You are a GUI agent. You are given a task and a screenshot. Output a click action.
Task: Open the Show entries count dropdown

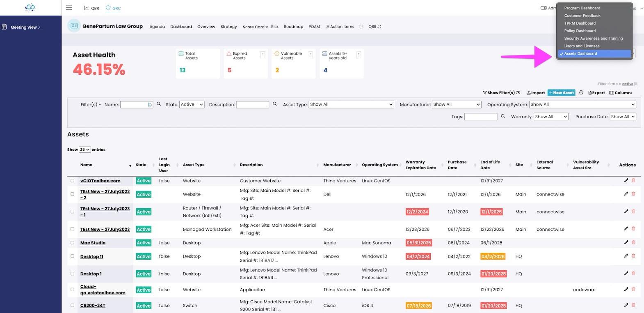(x=85, y=150)
